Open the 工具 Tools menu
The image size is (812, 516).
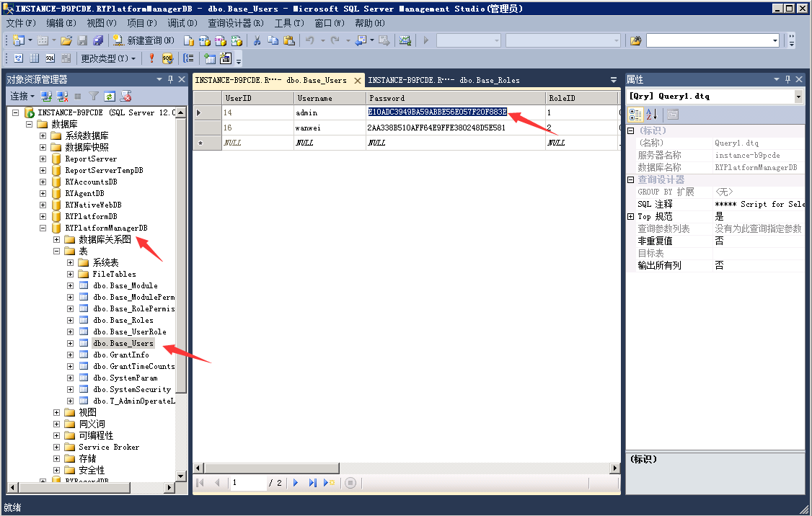click(x=289, y=23)
